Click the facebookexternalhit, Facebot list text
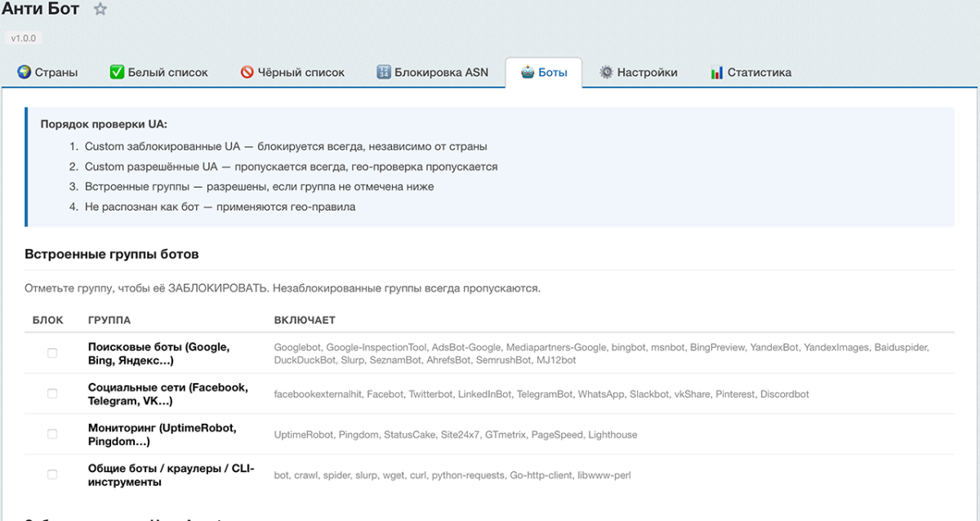Image resolution: width=980 pixels, height=521 pixels. [x=541, y=394]
